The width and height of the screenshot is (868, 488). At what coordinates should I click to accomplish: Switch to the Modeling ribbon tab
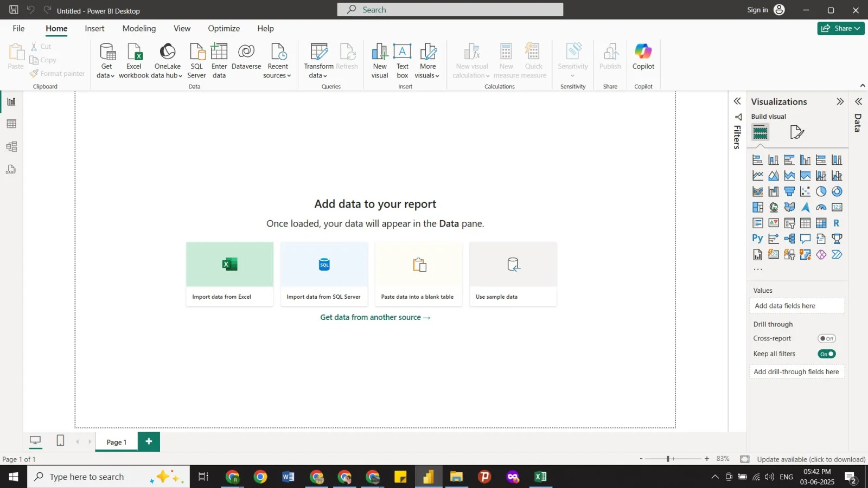(x=139, y=28)
